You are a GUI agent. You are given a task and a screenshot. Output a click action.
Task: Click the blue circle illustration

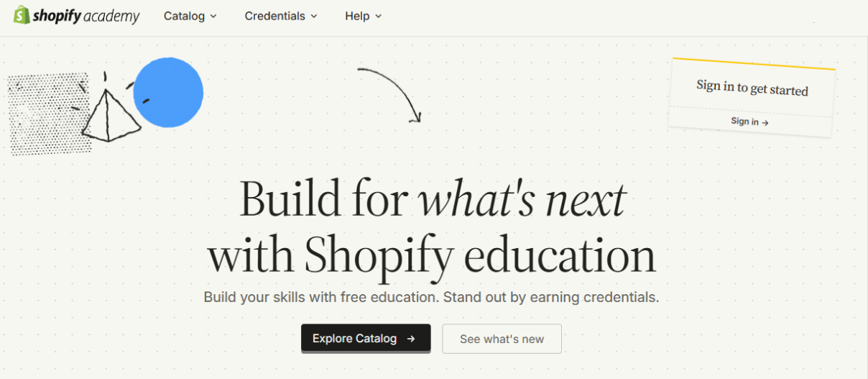coord(170,93)
